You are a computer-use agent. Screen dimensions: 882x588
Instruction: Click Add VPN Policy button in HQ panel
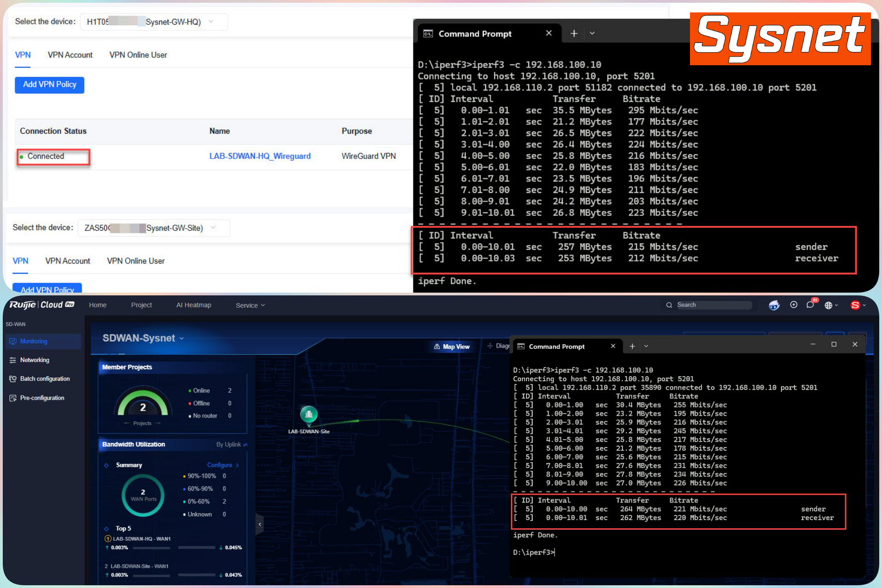tap(50, 85)
